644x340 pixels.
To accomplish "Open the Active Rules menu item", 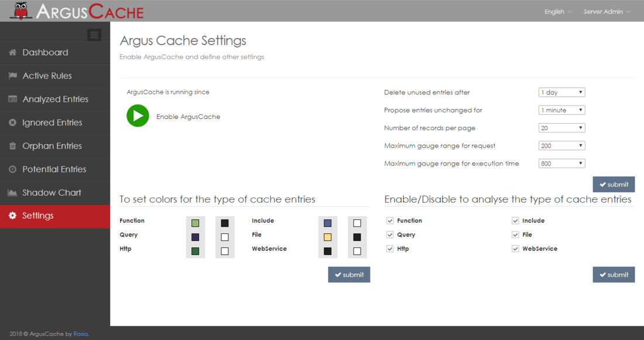I will 55,76.
